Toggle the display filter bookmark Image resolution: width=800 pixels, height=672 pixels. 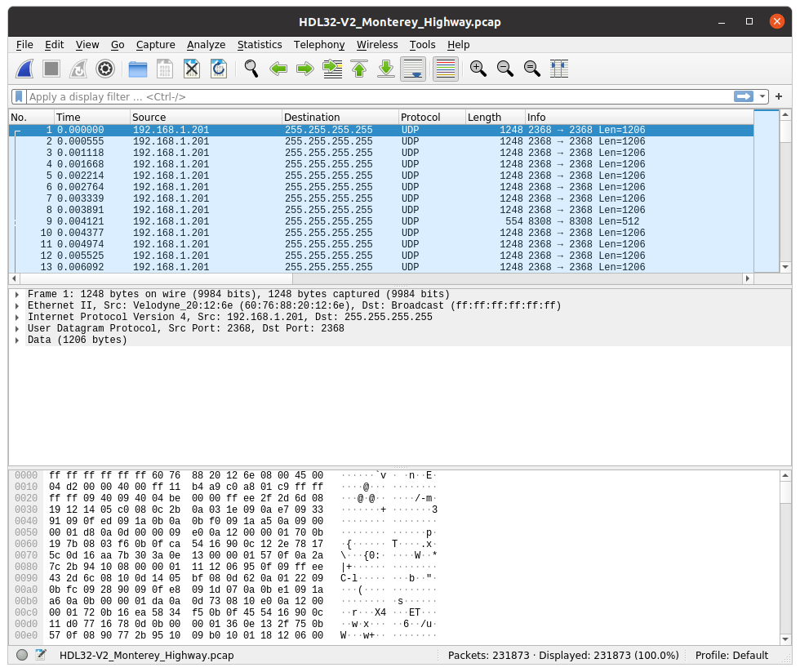coord(18,96)
